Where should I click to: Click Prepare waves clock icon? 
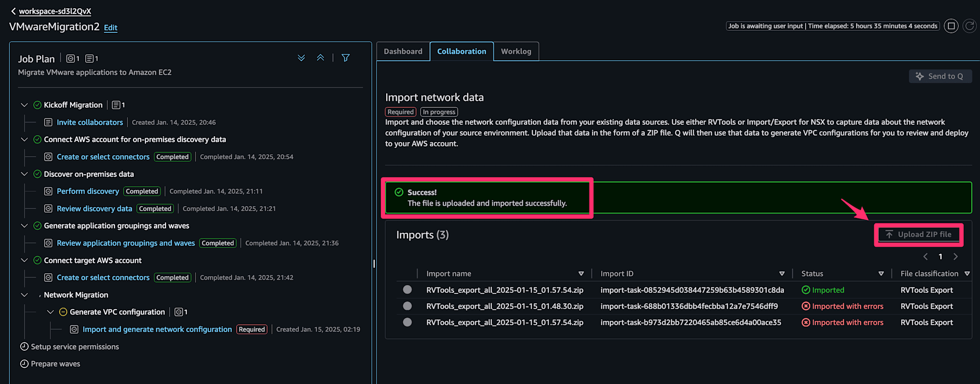[24, 364]
